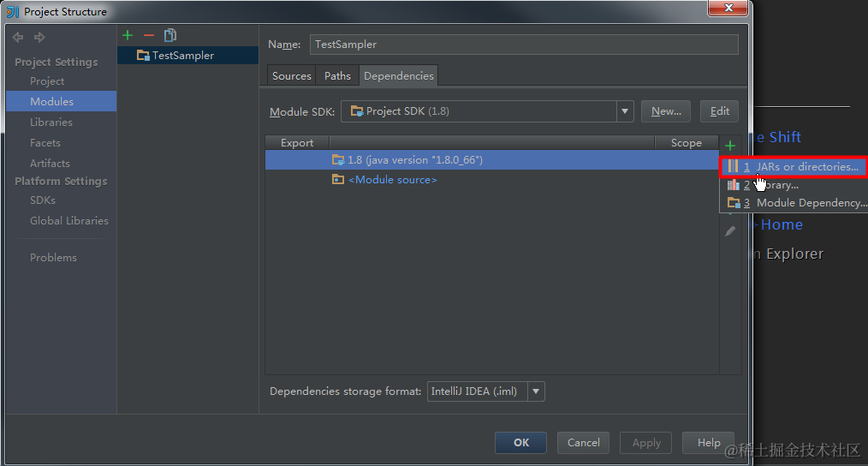Image resolution: width=868 pixels, height=466 pixels.
Task: Click the Export column header
Action: click(297, 143)
